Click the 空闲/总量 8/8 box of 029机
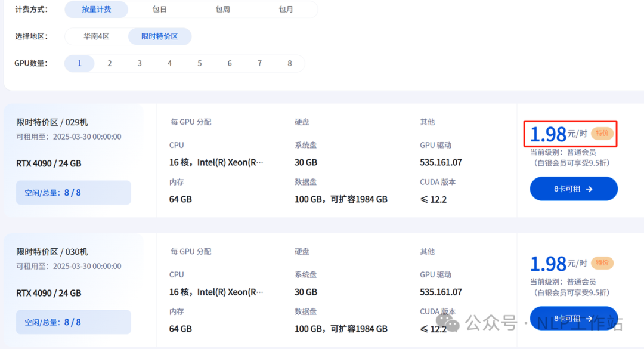Viewport: 644px width, 349px height. pyautogui.click(x=73, y=193)
